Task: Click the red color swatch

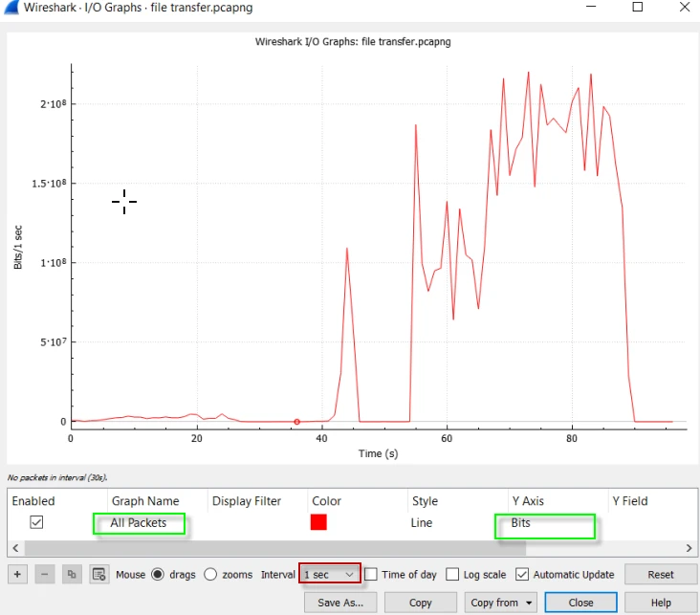Action: point(318,522)
